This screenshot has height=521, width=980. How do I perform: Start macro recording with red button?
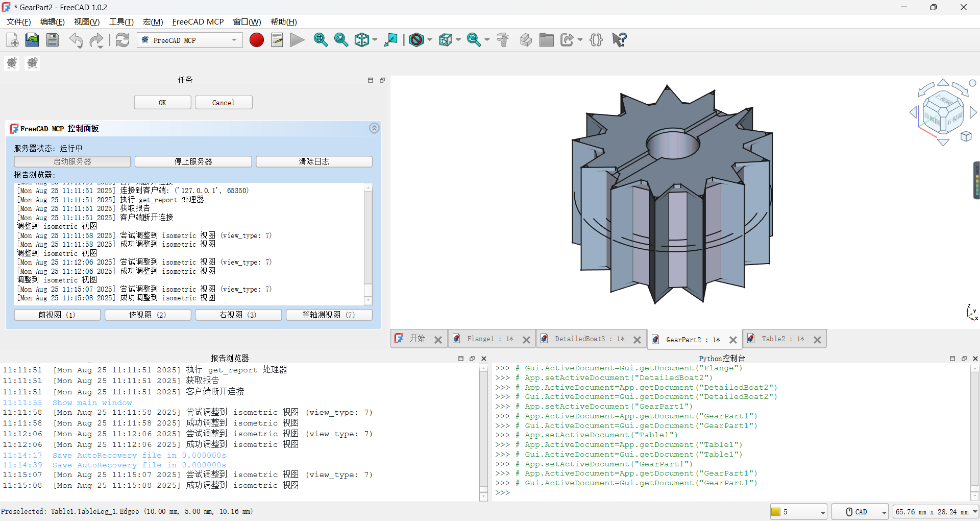pos(257,40)
